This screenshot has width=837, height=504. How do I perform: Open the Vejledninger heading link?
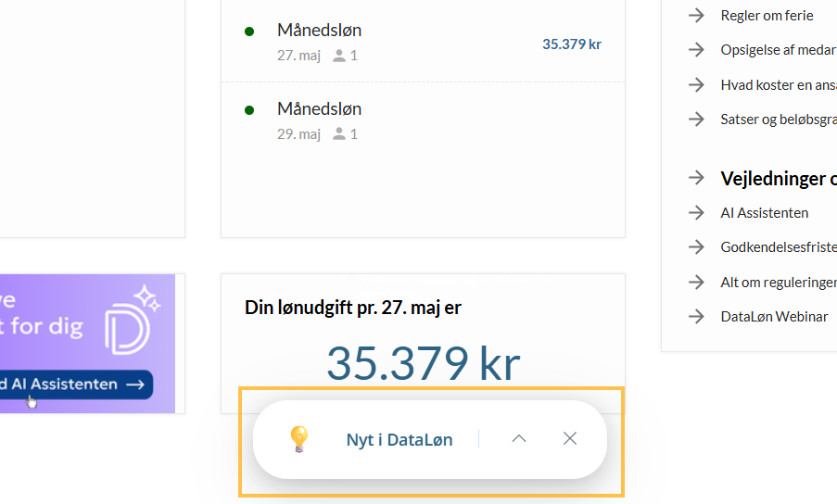(779, 179)
